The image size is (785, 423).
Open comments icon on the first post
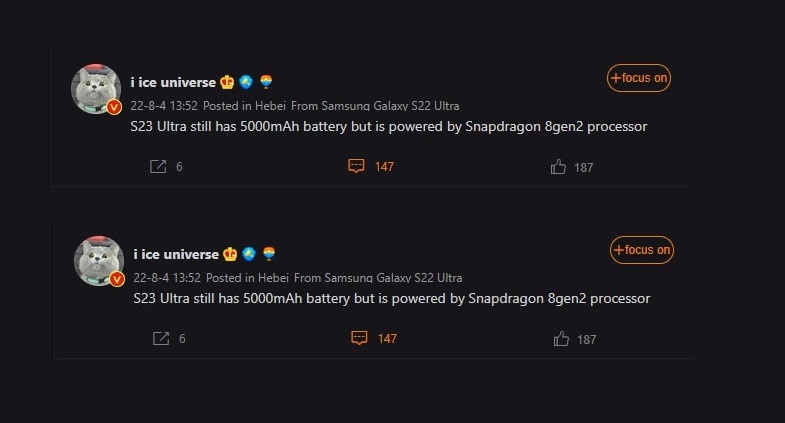coord(356,166)
